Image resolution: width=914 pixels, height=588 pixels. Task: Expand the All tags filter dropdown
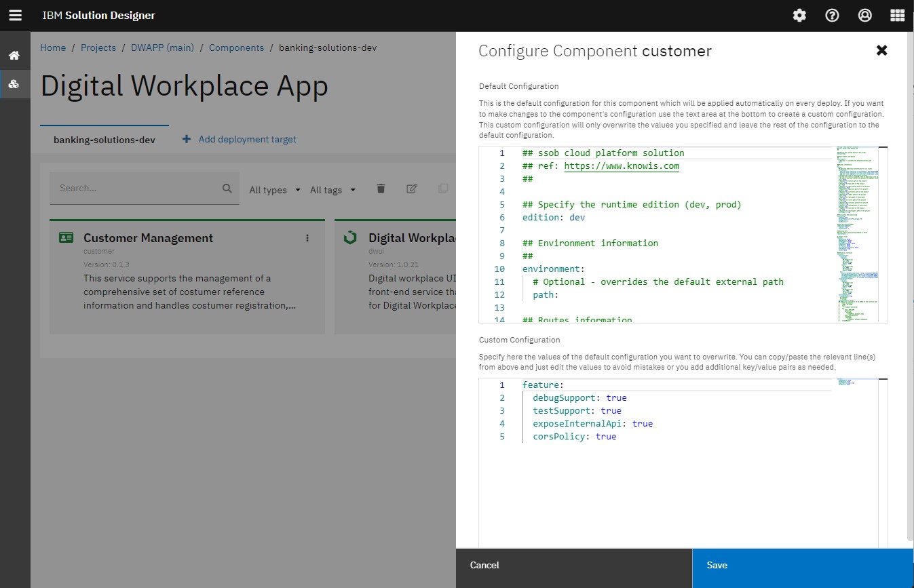[x=332, y=190]
